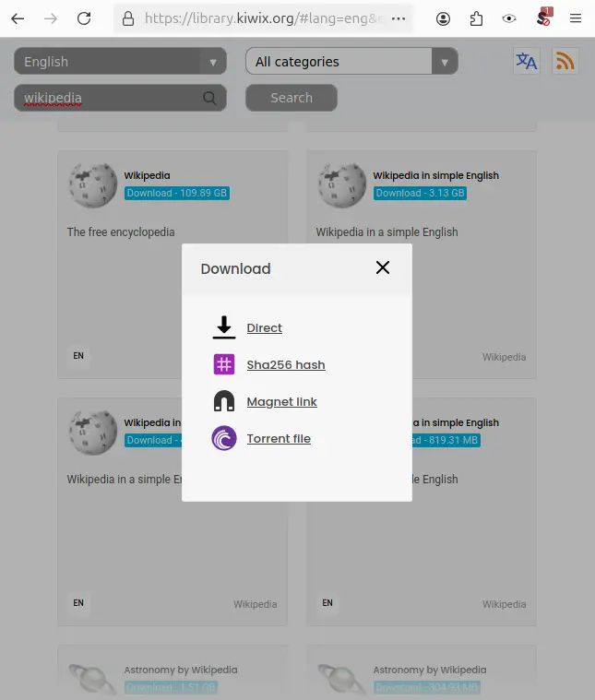
Task: Click the search magnifier icon in the wikipedia field
Action: tap(210, 98)
